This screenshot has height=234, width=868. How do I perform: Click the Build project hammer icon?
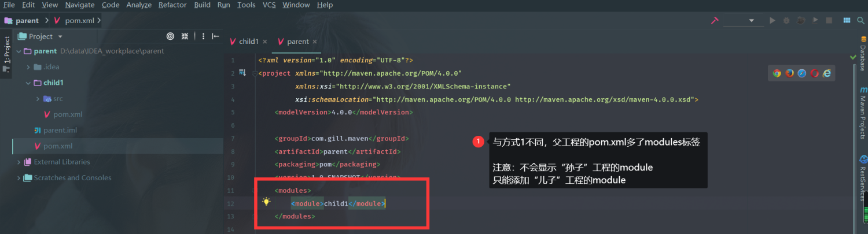click(x=715, y=20)
